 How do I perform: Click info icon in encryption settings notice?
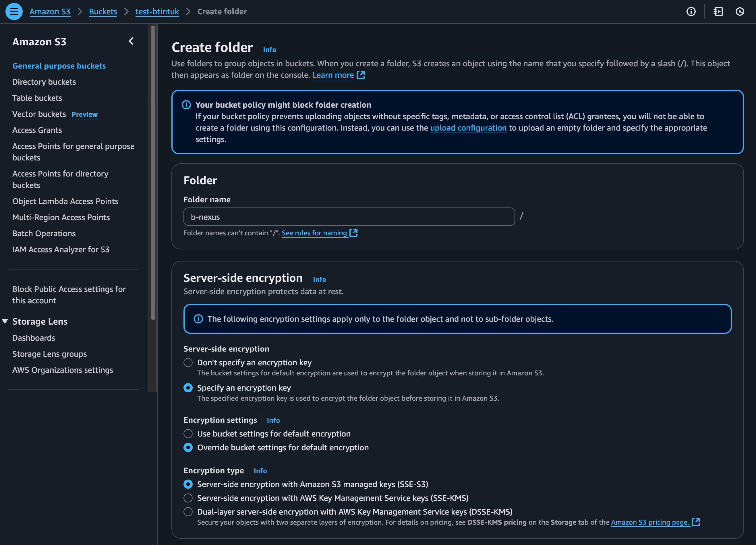click(198, 319)
